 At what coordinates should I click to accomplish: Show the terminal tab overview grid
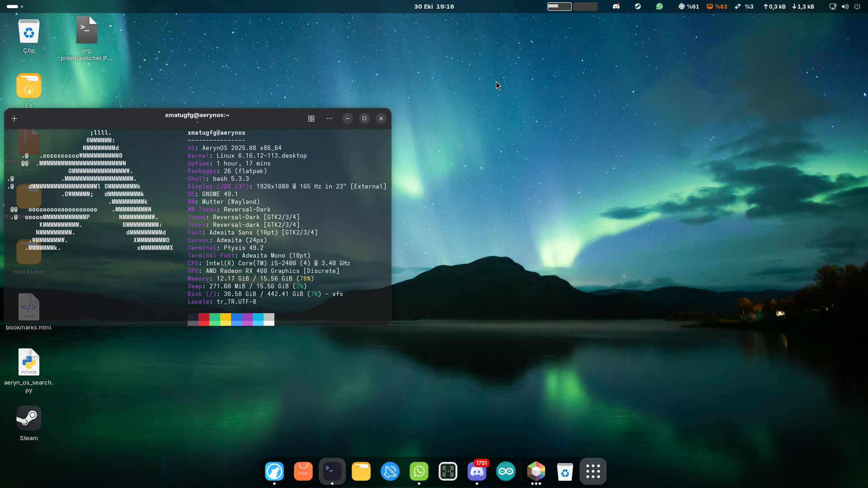(311, 118)
